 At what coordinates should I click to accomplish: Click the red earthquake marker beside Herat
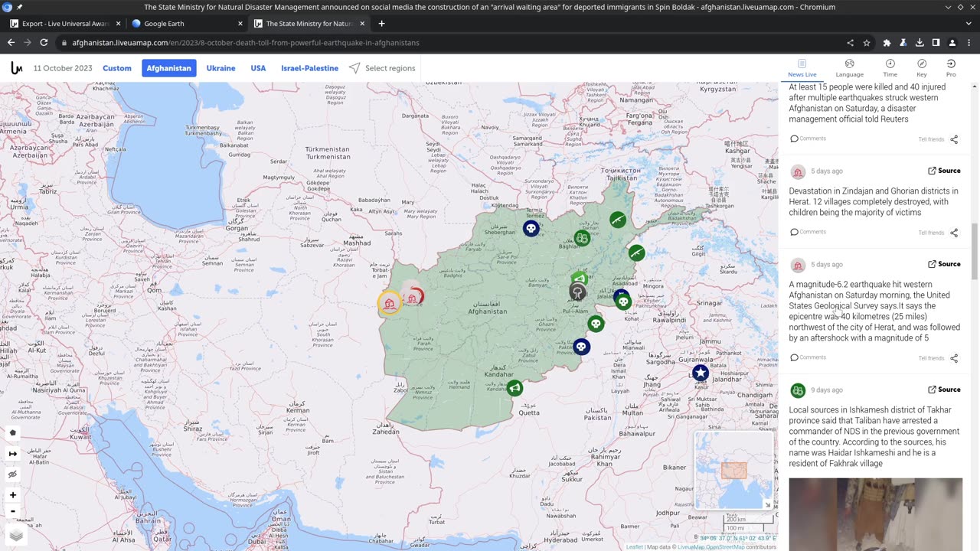tap(413, 296)
